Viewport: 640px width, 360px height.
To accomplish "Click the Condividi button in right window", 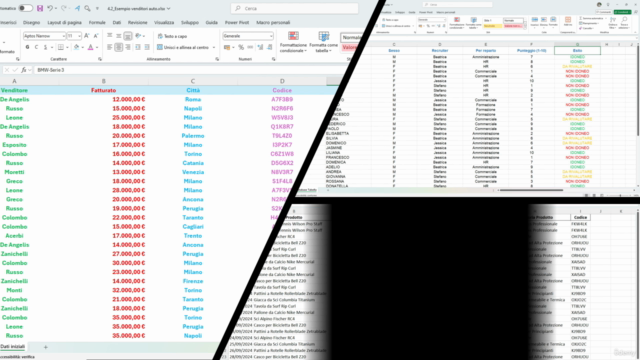I will tap(622, 12).
